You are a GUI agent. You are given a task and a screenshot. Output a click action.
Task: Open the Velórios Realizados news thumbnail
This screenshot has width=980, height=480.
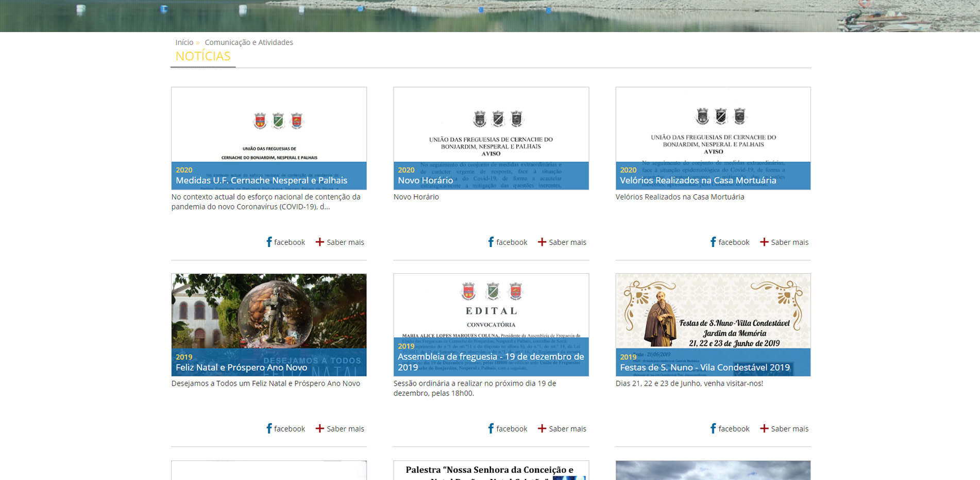[713, 138]
